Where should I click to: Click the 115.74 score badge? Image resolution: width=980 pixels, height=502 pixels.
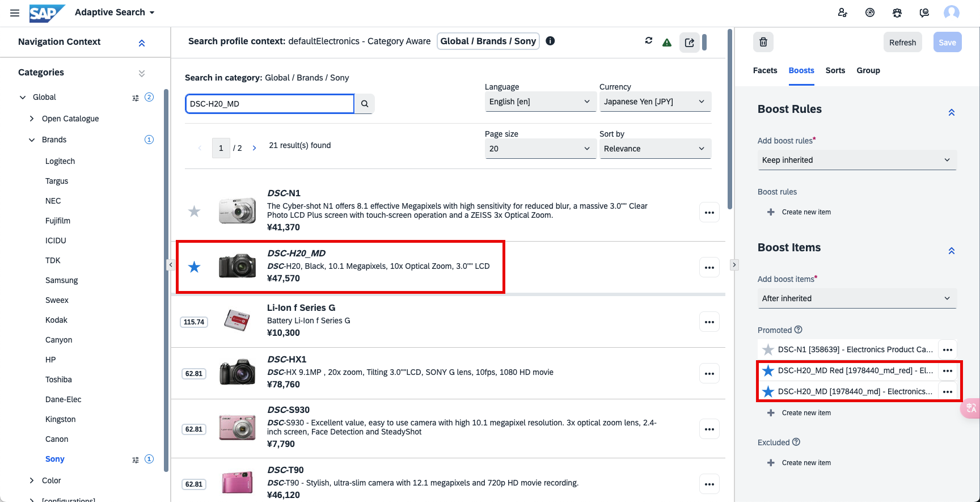tap(194, 322)
